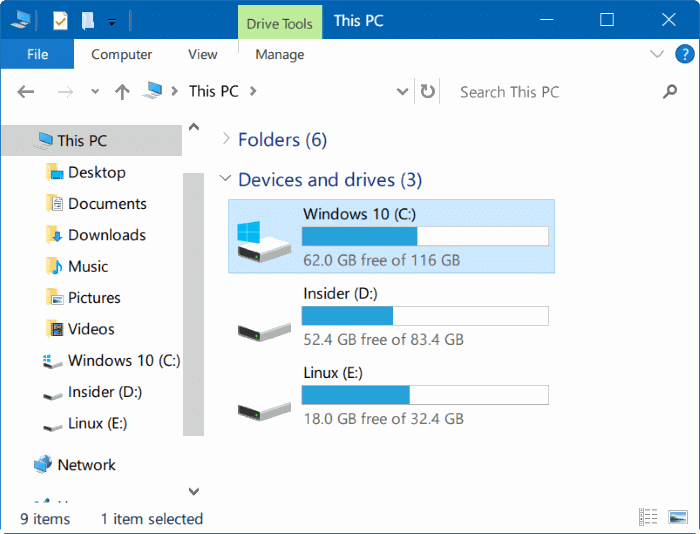Click the Windows 10 (C:) drive name
Image resolution: width=700 pixels, height=534 pixels.
click(x=359, y=214)
